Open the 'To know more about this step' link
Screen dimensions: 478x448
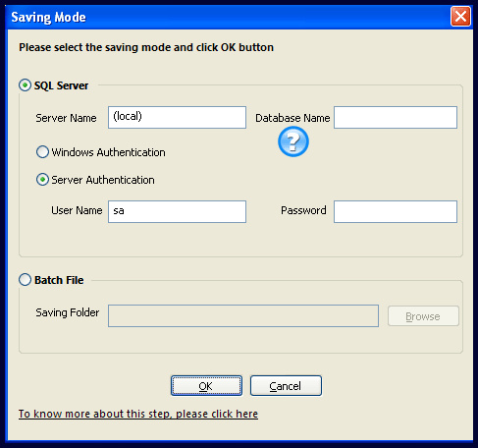138,414
